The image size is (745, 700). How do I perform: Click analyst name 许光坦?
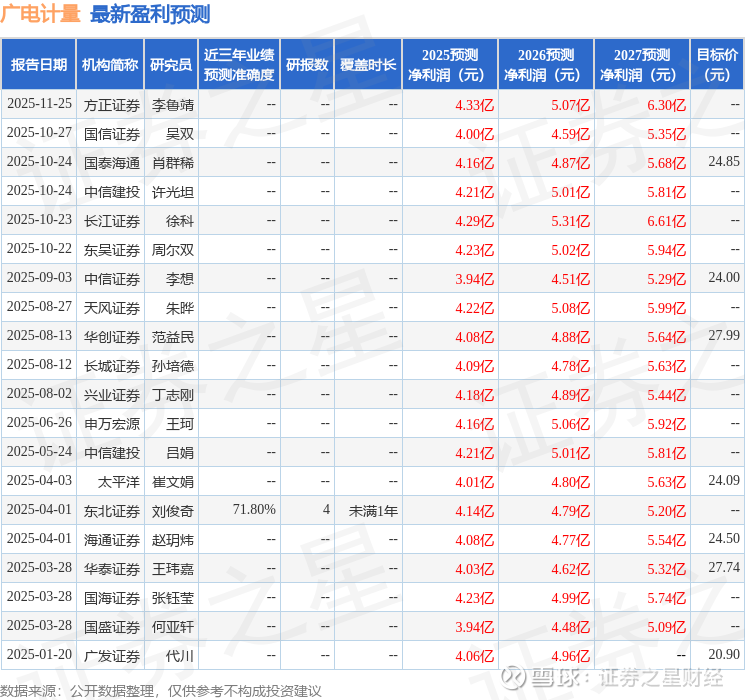point(172,192)
